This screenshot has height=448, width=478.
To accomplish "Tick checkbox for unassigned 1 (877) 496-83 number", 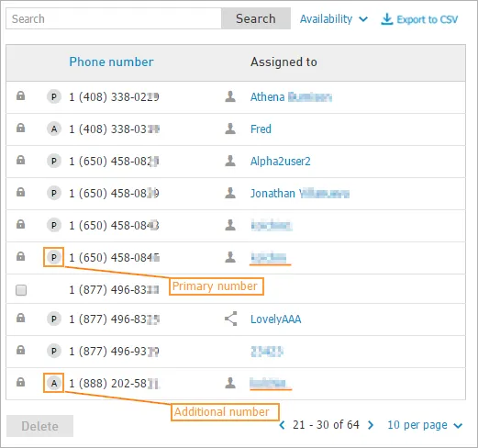I will 21,290.
